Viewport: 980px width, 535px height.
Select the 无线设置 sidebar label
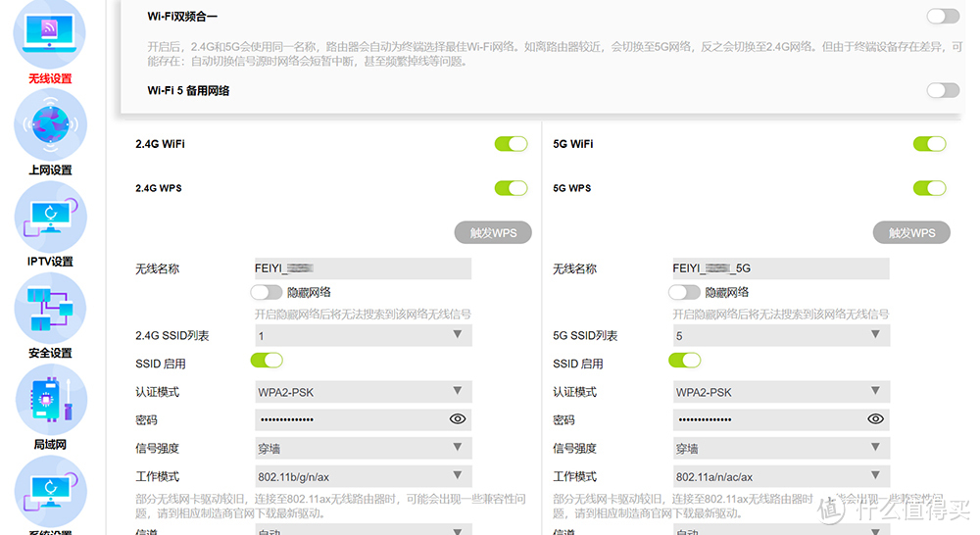tap(50, 78)
